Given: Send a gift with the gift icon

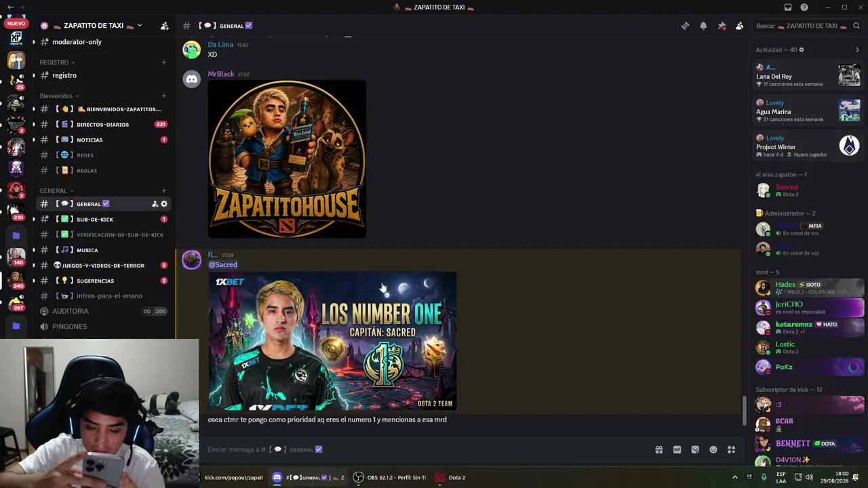Looking at the screenshot, I should (658, 449).
